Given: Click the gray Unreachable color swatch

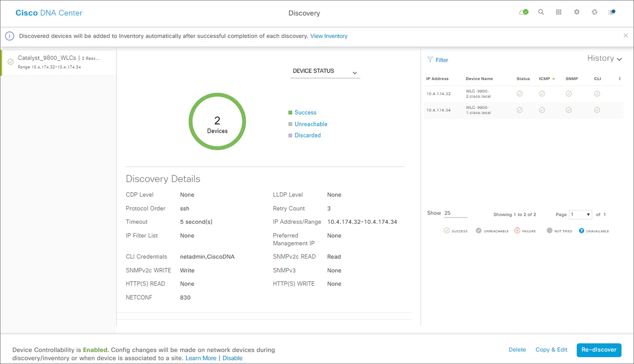Looking at the screenshot, I should 290,124.
